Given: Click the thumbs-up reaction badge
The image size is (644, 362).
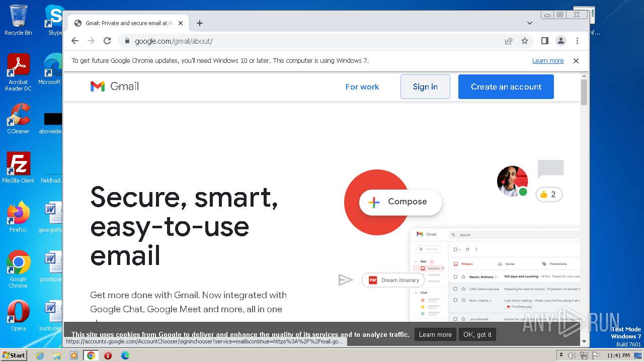Looking at the screenshot, I should tap(549, 195).
